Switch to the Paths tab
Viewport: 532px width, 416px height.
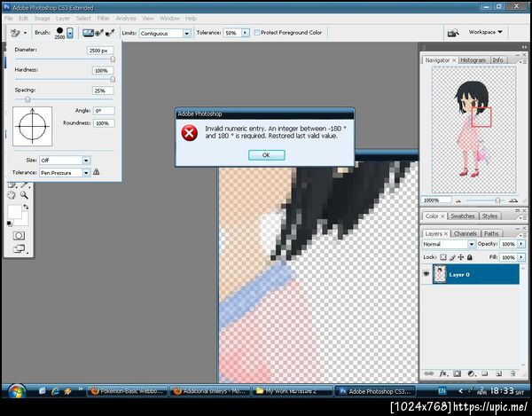click(491, 233)
